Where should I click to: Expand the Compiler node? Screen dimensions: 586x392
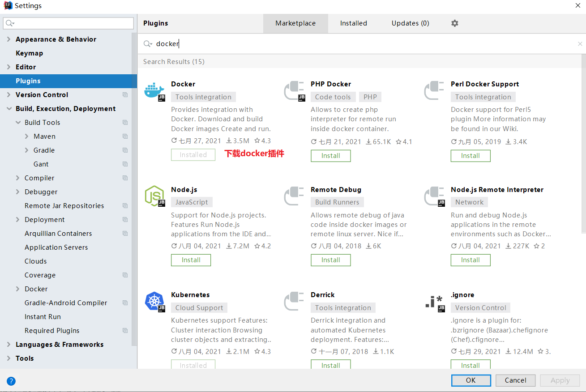point(18,178)
